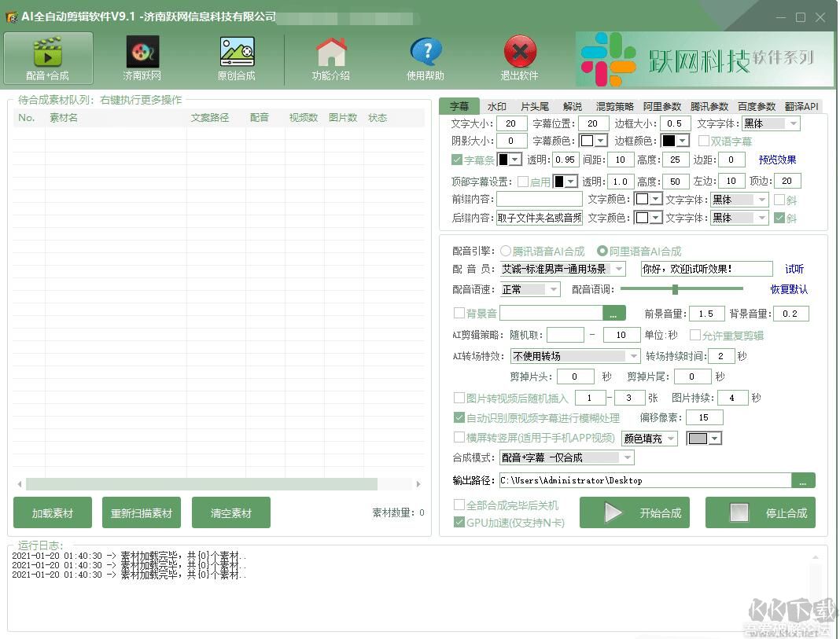Image resolution: width=840 pixels, height=639 pixels.
Task: Click the 退出软件 icon
Action: tap(519, 57)
